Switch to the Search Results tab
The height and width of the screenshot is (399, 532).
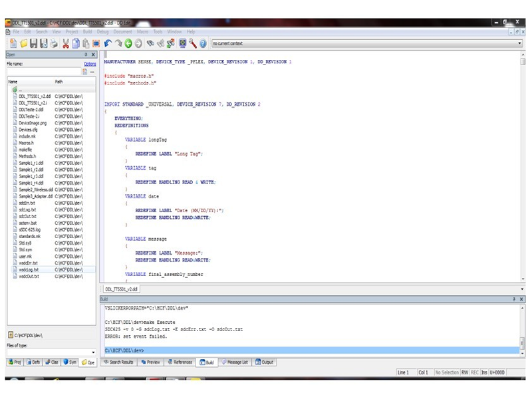tap(118, 362)
